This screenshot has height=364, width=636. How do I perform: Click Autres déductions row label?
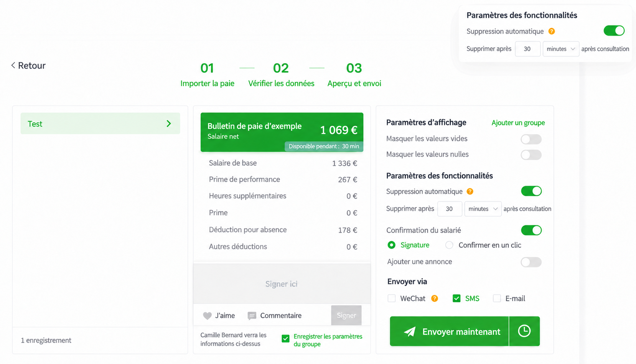[238, 247]
